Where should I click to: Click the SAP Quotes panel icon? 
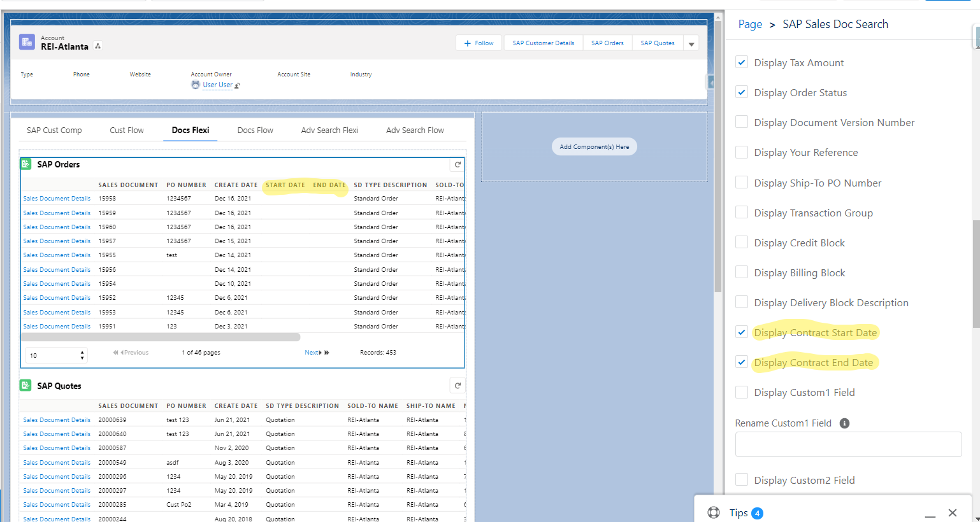point(26,386)
